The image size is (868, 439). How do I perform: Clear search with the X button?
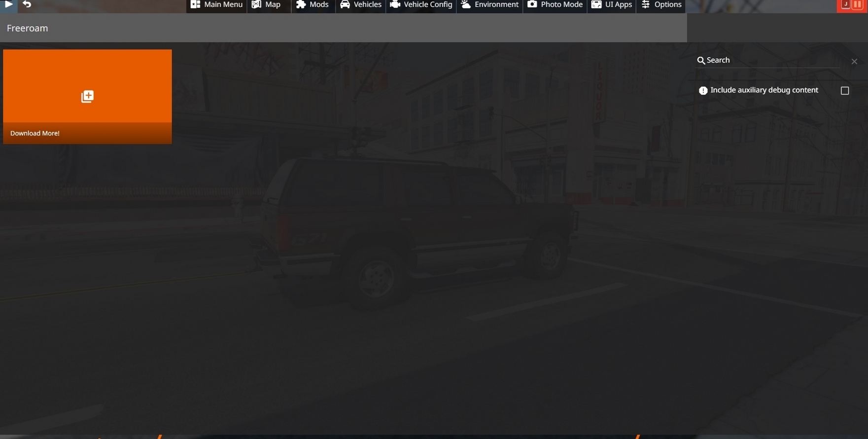[854, 61]
